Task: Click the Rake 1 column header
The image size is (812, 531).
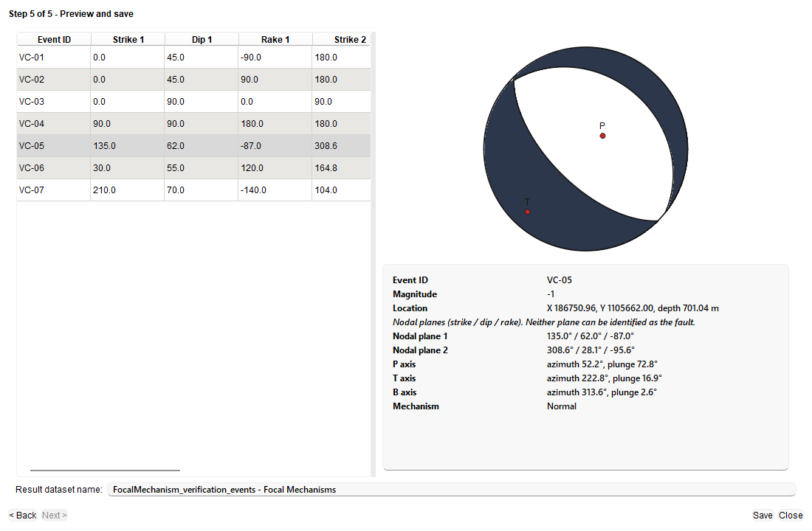Action: click(275, 39)
